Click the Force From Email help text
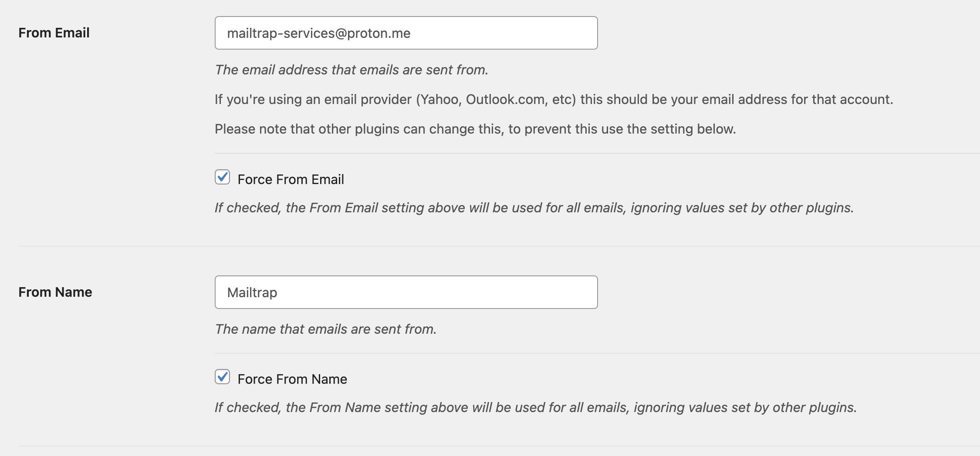This screenshot has width=980, height=456. coord(534,208)
